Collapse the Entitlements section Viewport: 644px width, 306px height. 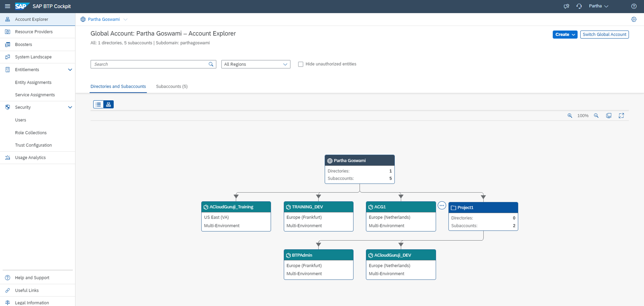70,70
